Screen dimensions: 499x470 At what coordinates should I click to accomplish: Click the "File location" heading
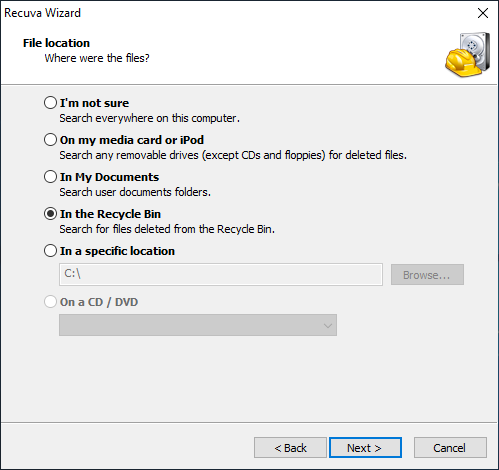(56, 43)
